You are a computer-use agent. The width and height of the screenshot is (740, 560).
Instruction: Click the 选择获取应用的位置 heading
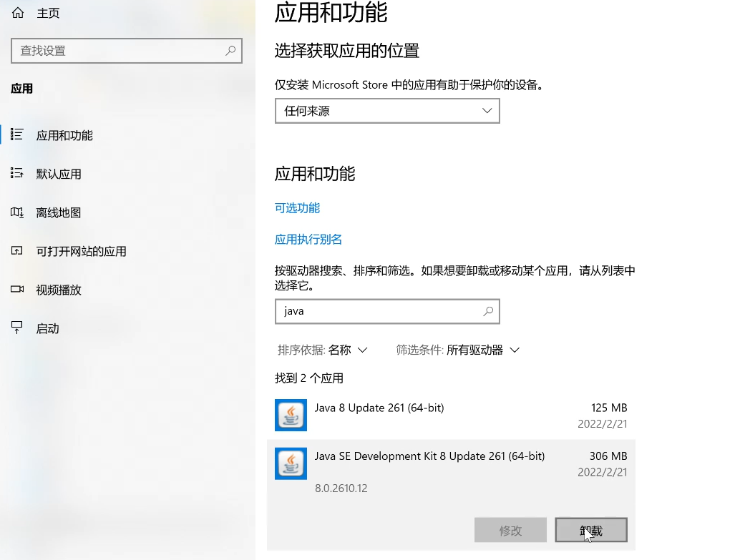coord(347,51)
